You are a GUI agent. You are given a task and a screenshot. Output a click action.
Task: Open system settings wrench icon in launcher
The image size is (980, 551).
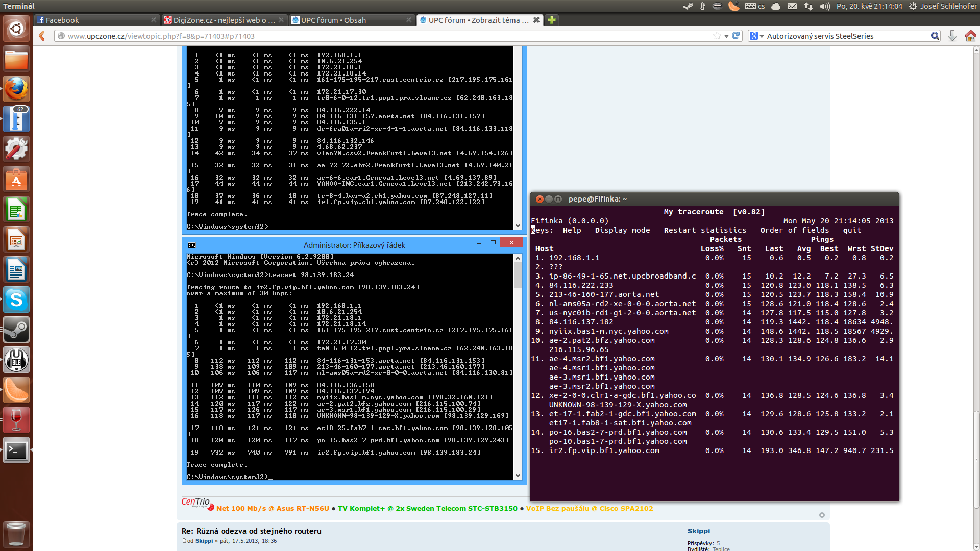(16, 149)
